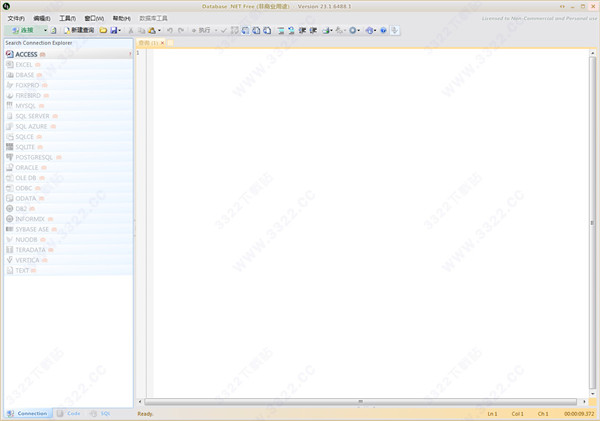Select ACCESS in the connection list
The image size is (600, 421).
(68, 54)
